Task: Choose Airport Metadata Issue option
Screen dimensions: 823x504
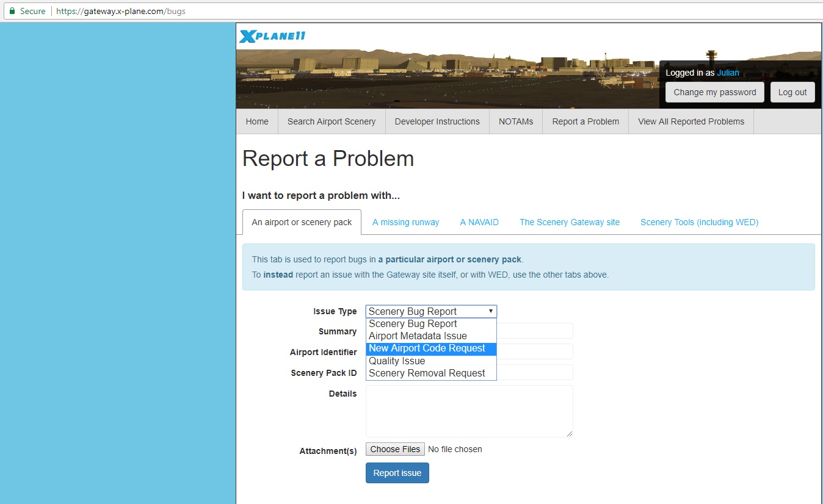Action: point(418,336)
